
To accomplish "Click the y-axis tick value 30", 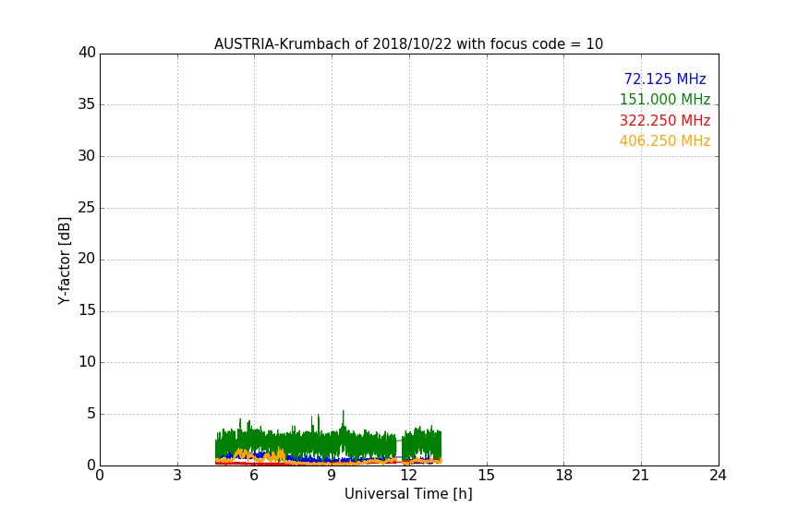I will click(87, 156).
